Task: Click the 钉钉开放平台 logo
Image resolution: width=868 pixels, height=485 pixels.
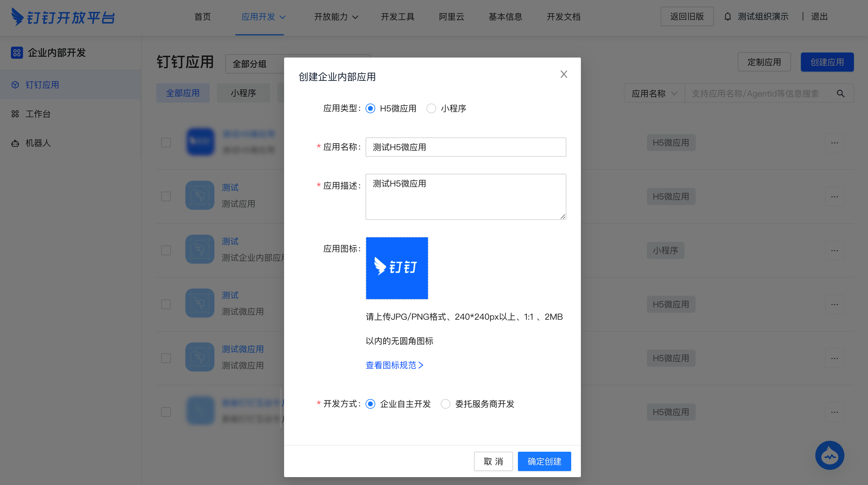Action: click(x=63, y=17)
